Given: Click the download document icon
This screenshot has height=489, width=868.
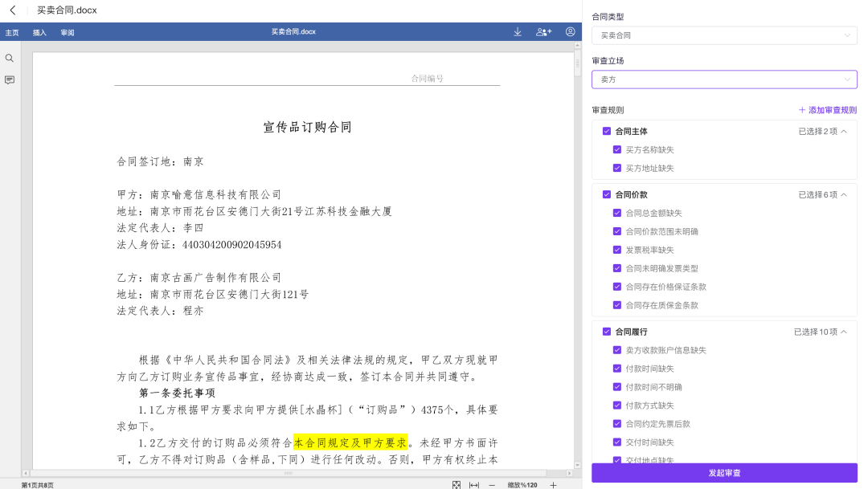Looking at the screenshot, I should (517, 31).
